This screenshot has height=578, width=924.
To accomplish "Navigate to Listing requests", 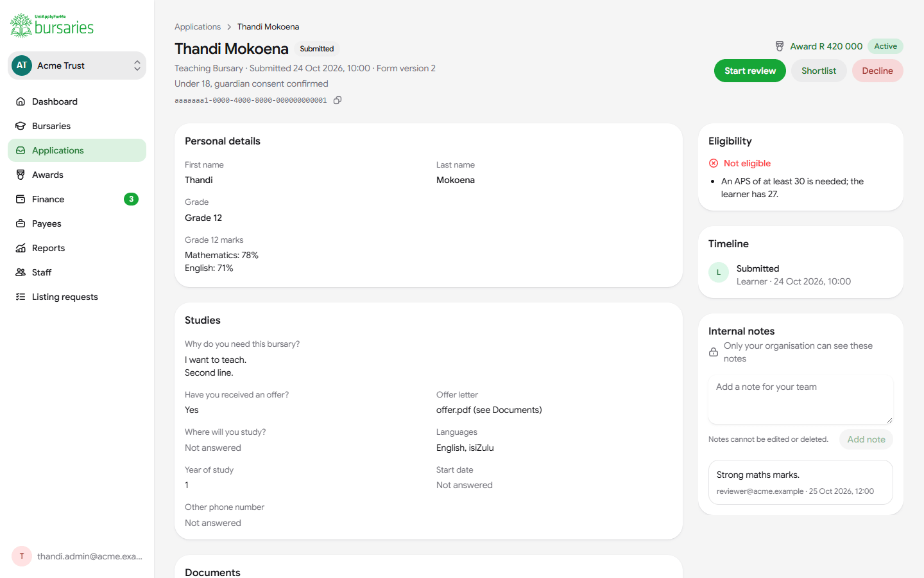I will coord(77,297).
